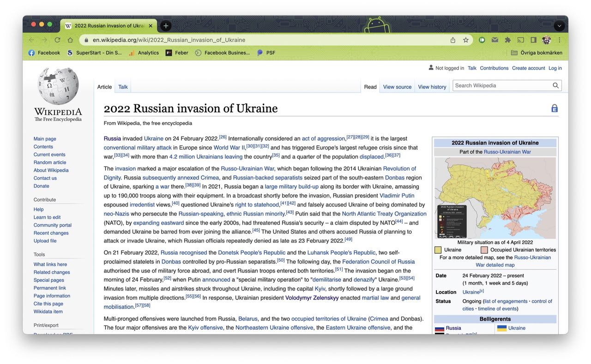Click the page protection lock icon
Screen dimensions: 591x364
[554, 107]
